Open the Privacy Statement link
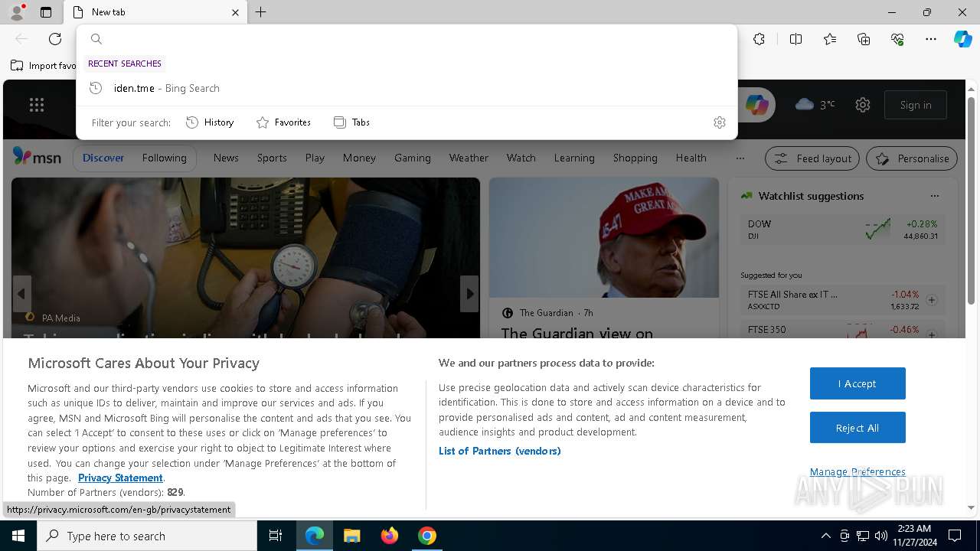The image size is (980, 551). click(120, 478)
